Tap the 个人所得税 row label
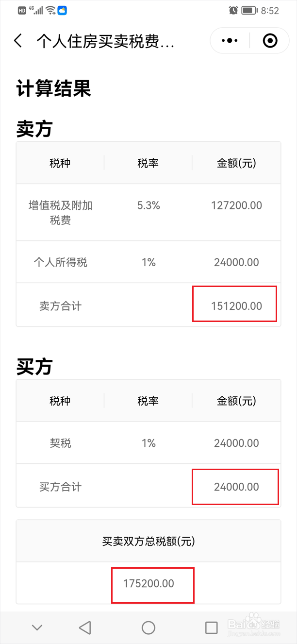297x644 pixels. tap(60, 262)
